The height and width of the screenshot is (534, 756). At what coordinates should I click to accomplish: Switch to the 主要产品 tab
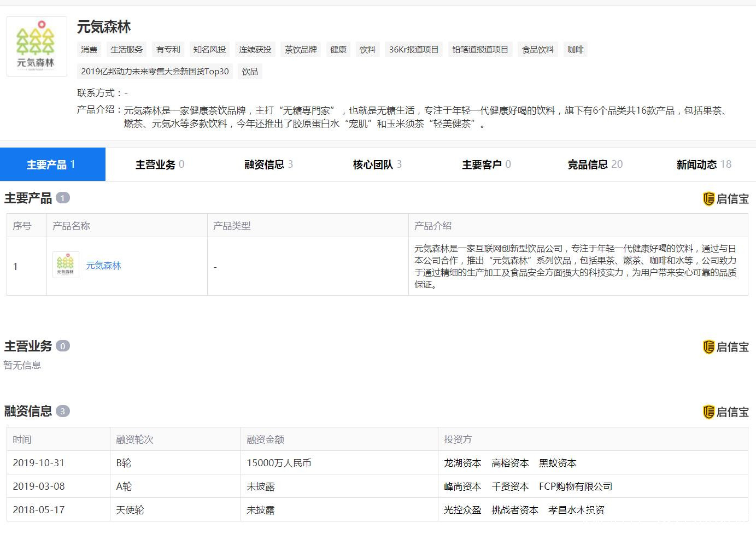52,165
